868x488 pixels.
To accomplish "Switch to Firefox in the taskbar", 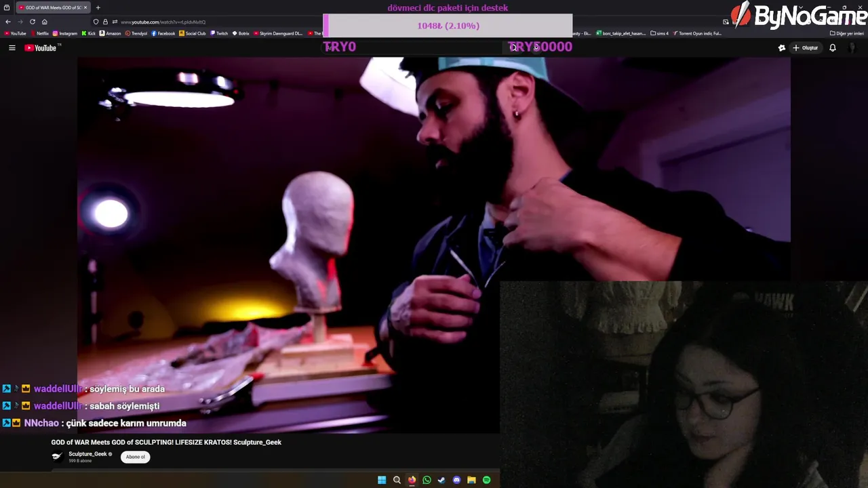I will point(412,480).
